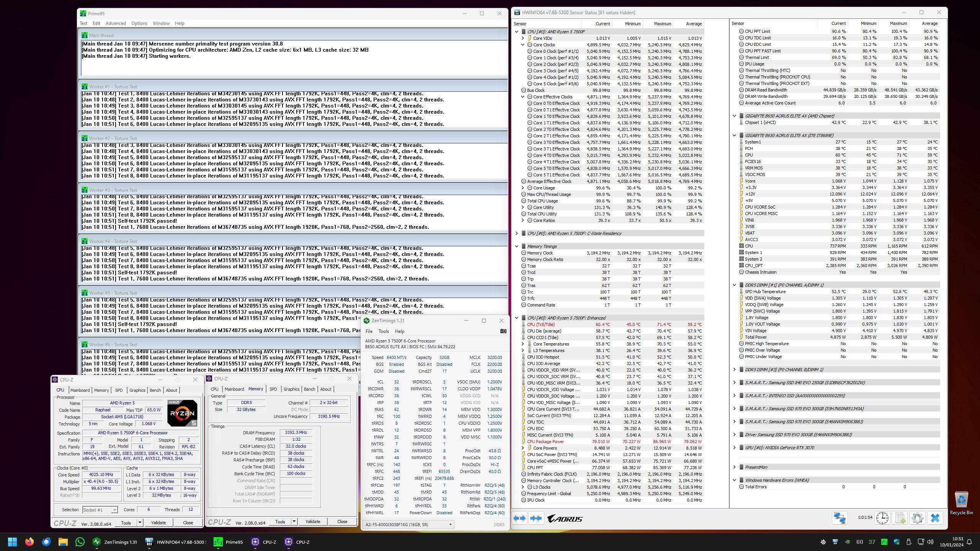The height and width of the screenshot is (551, 980).
Task: Open File Explorer from taskbar
Action: click(x=63, y=542)
